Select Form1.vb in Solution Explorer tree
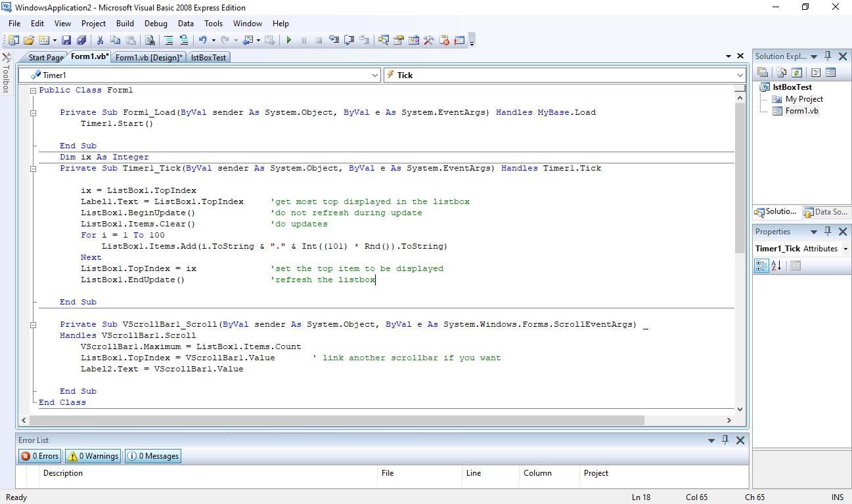Image resolution: width=852 pixels, height=504 pixels. 801,111
